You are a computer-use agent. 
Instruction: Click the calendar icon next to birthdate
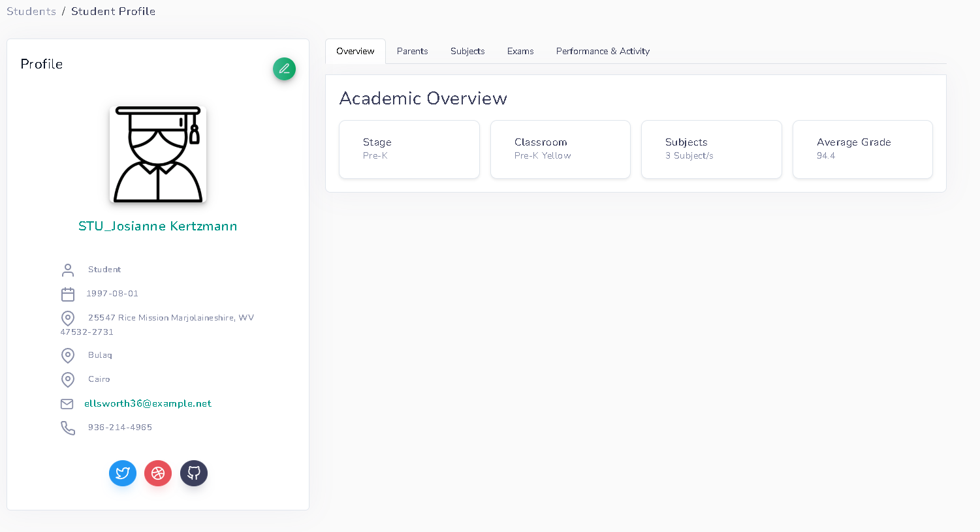pyautogui.click(x=68, y=294)
